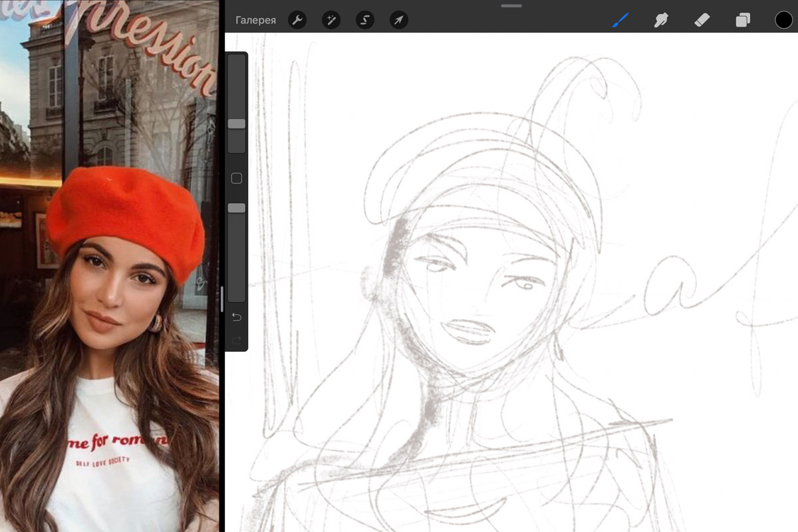Open the Actions wrench menu

pos(297,20)
